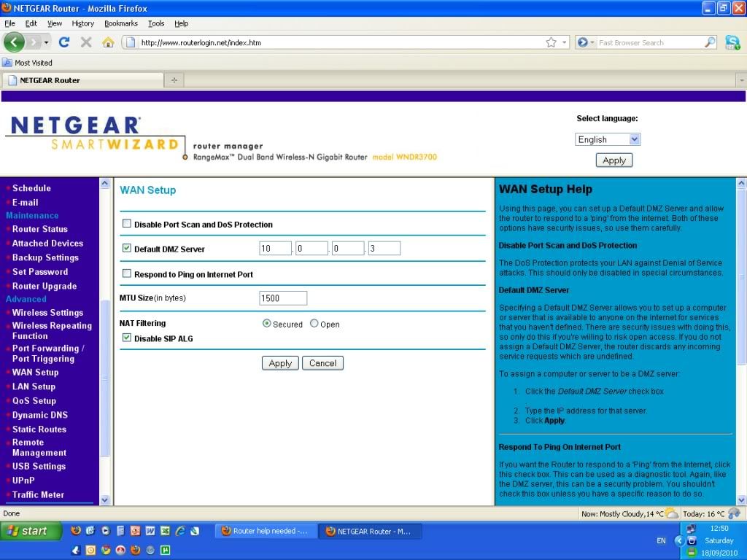
Task: Launch uTorrent from the quick launch bar
Action: 165,550
